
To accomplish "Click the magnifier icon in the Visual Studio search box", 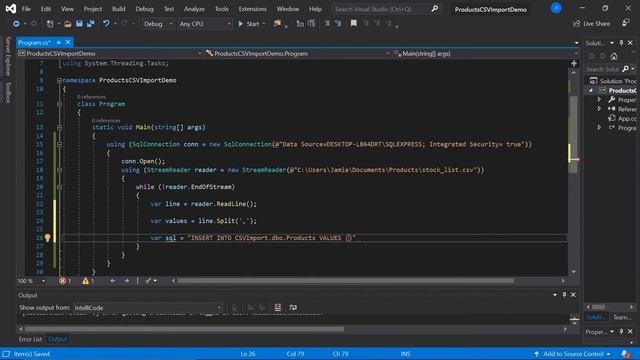I will click(435, 9).
